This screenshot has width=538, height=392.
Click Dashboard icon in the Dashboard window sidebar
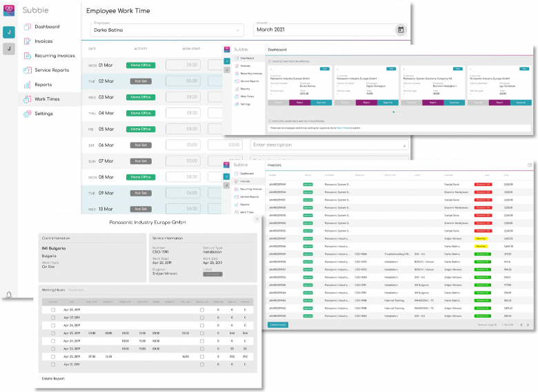tap(237, 59)
